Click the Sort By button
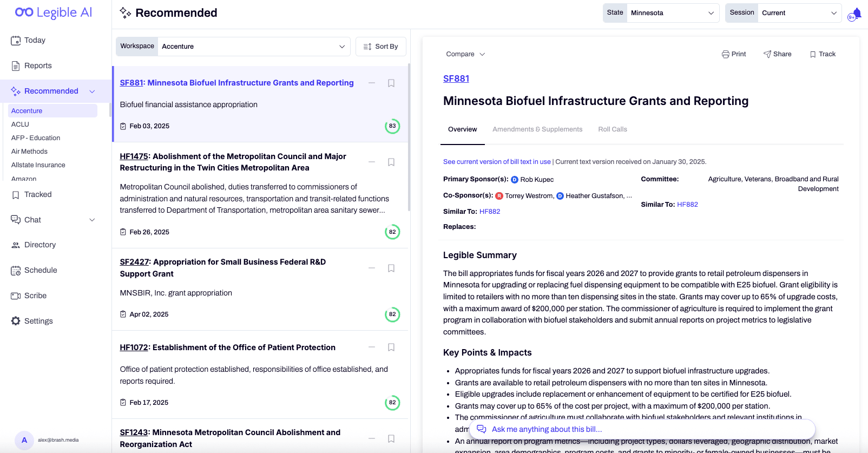This screenshot has width=868, height=453. (381, 47)
